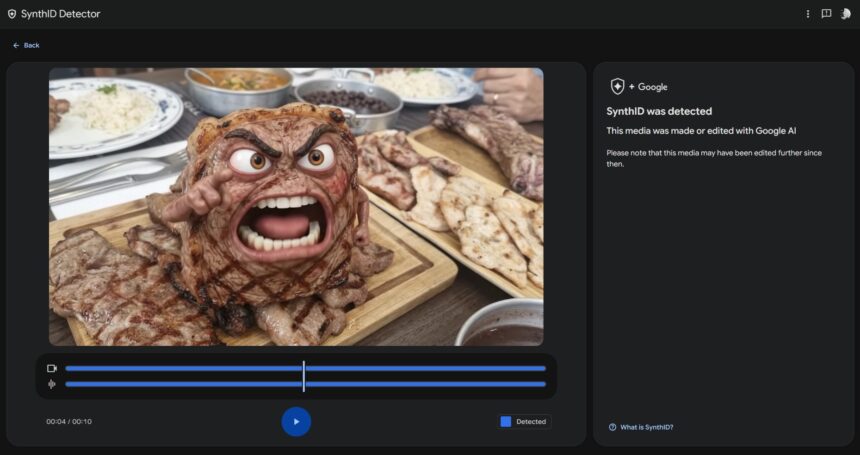Open the three-dot more options menu

807,14
